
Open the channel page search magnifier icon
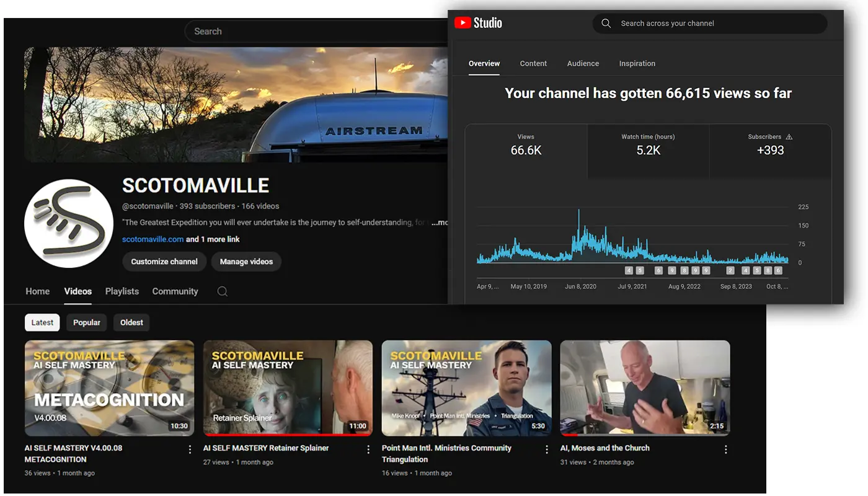click(223, 291)
